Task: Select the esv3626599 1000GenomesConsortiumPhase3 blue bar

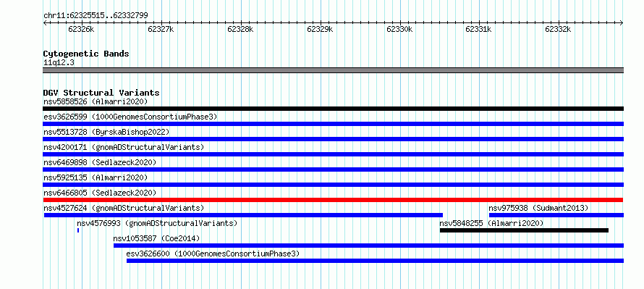Action: [x=333, y=124]
